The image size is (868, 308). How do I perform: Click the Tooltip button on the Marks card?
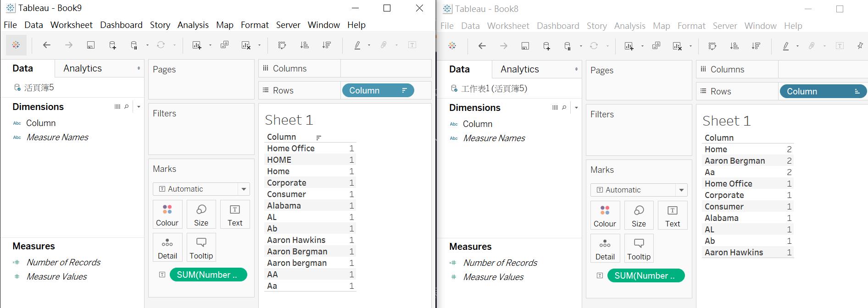[201, 247]
